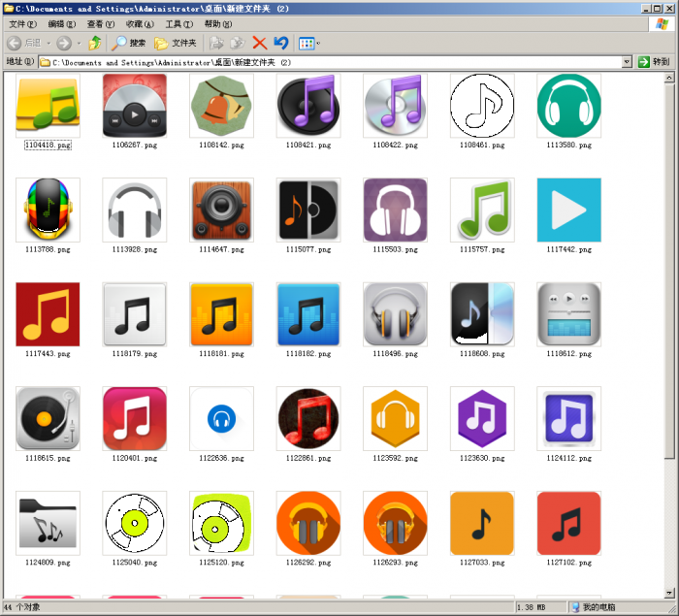Click the scrollbar down arrow
This screenshot has height=616, width=679.
(669, 593)
